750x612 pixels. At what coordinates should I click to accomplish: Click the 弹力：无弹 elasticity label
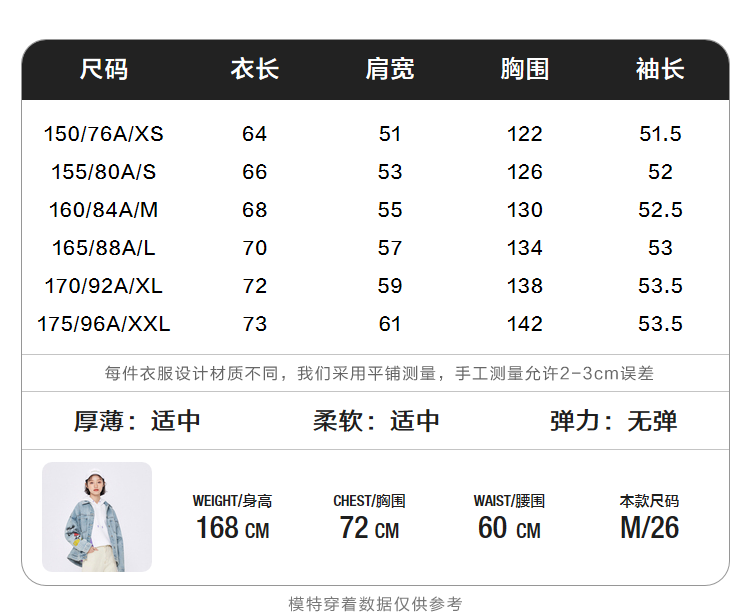(x=614, y=421)
